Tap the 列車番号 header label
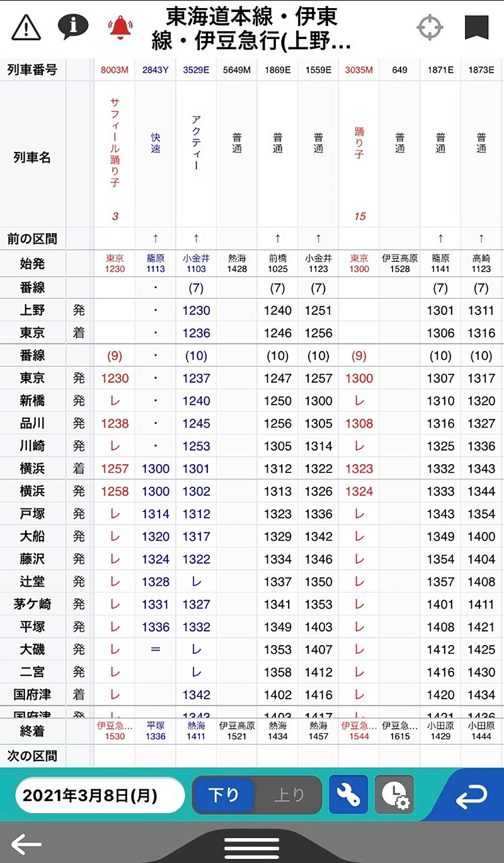Image resolution: width=504 pixels, height=863 pixels. pos(32,70)
